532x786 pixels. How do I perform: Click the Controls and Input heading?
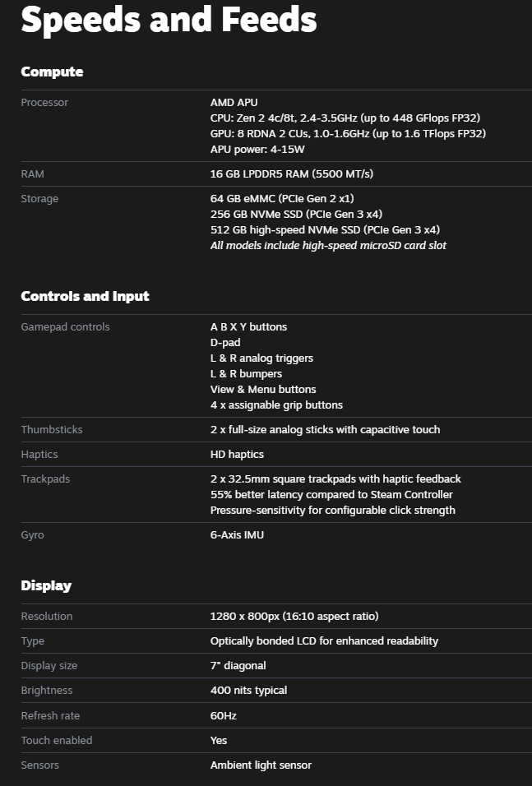click(x=85, y=296)
